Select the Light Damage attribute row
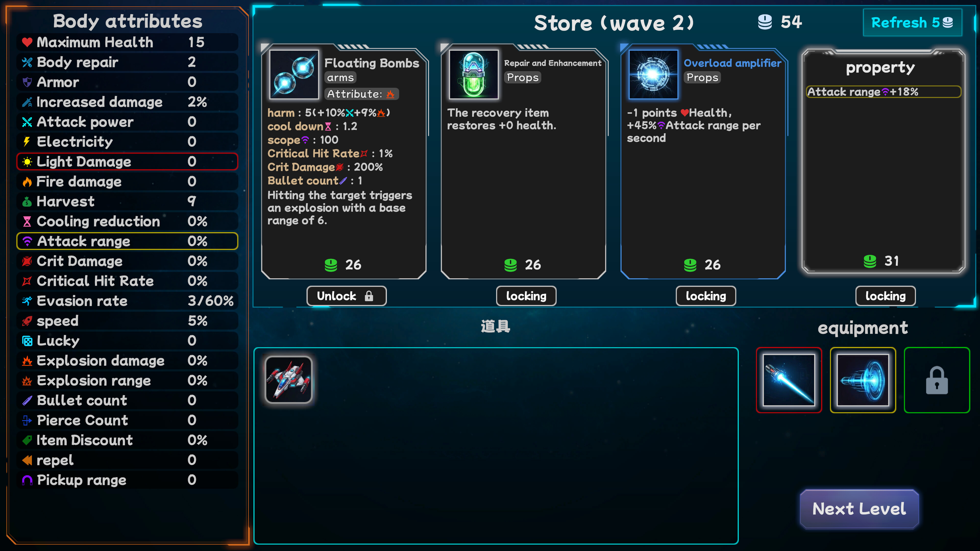The width and height of the screenshot is (980, 551). coord(127,162)
